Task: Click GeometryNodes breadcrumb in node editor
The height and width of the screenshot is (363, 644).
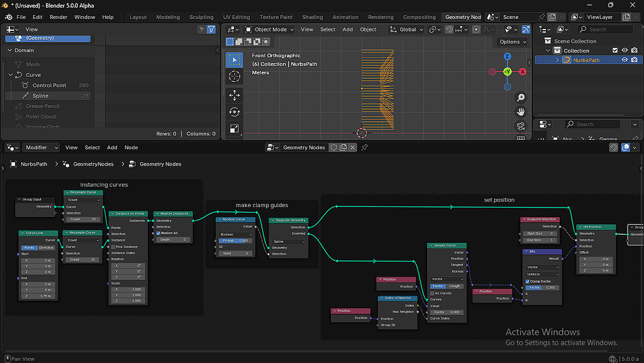Action: coord(93,164)
